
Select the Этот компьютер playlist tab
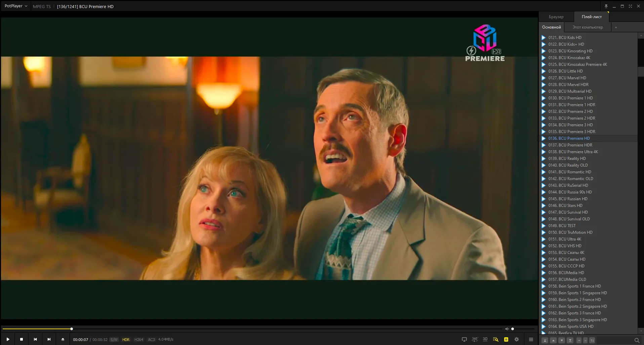(588, 27)
